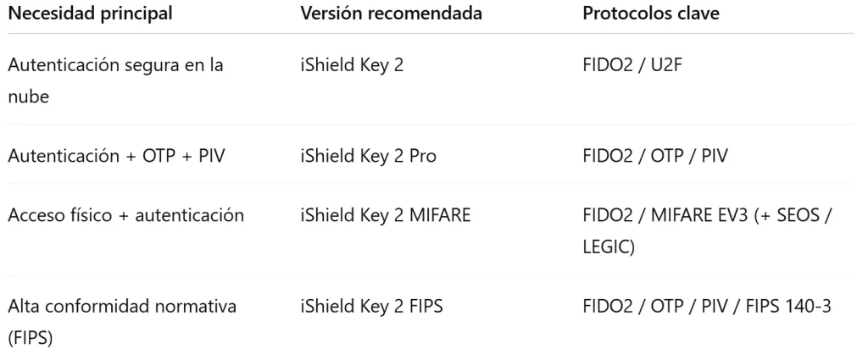Select 'Autenticación segura en la nube' cell
The image size is (868, 360).
click(x=115, y=80)
